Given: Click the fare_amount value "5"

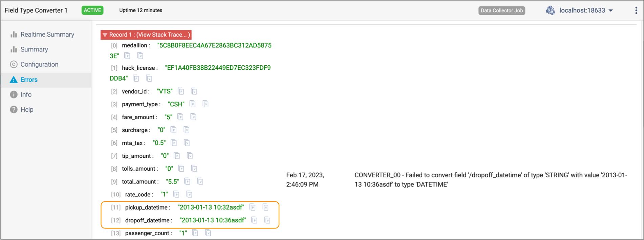Looking at the screenshot, I should pyautogui.click(x=168, y=117).
